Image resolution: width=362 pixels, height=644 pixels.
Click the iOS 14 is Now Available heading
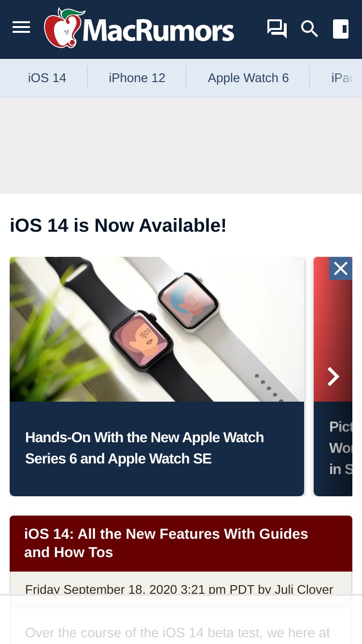point(118,225)
